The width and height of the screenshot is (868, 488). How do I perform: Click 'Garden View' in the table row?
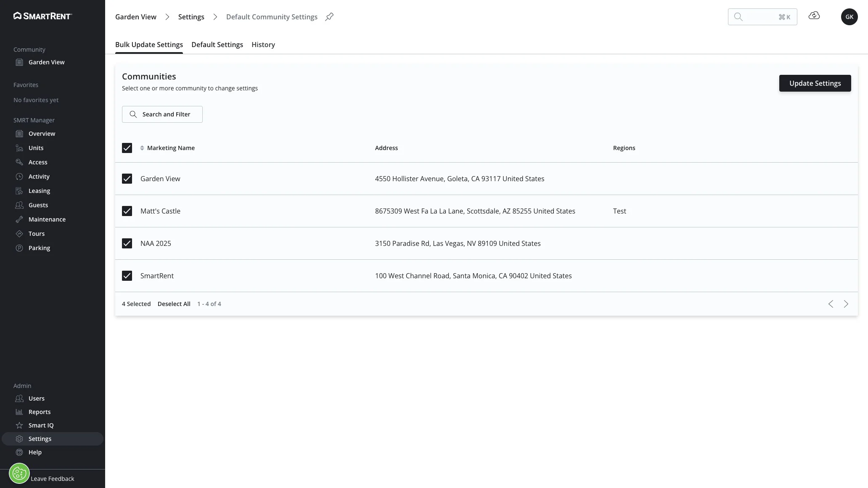(160, 179)
